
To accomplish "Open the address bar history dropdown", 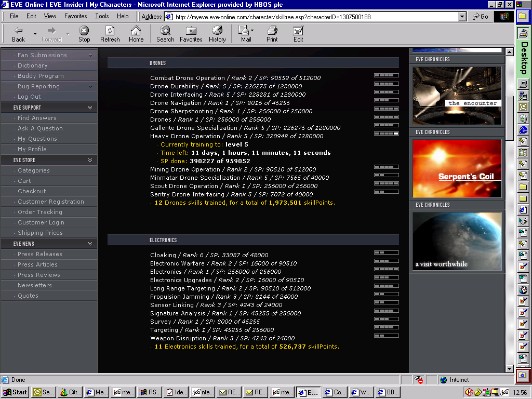I will [462, 17].
